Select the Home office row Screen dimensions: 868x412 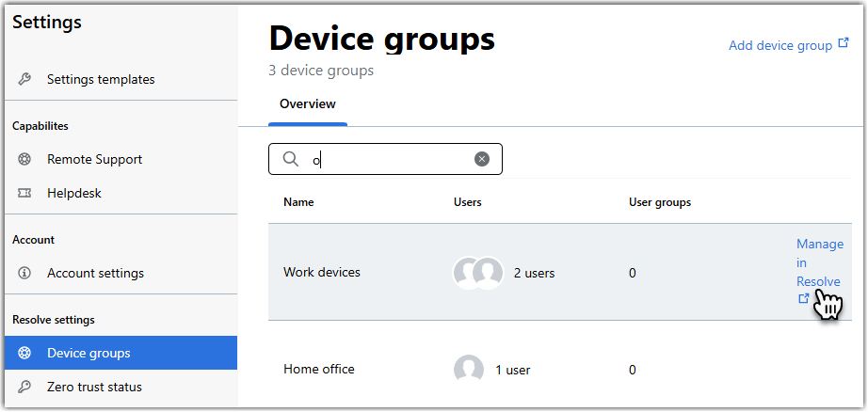[x=560, y=369]
